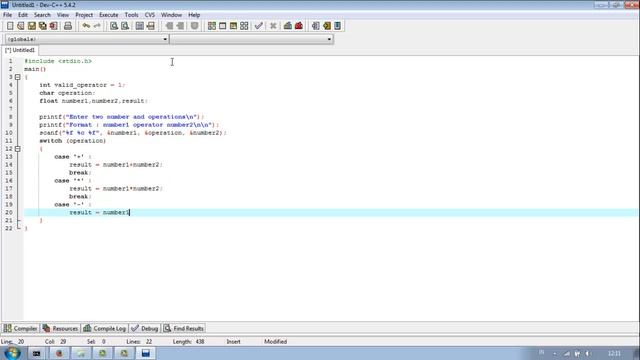Click the taskbar clock

click(614, 353)
